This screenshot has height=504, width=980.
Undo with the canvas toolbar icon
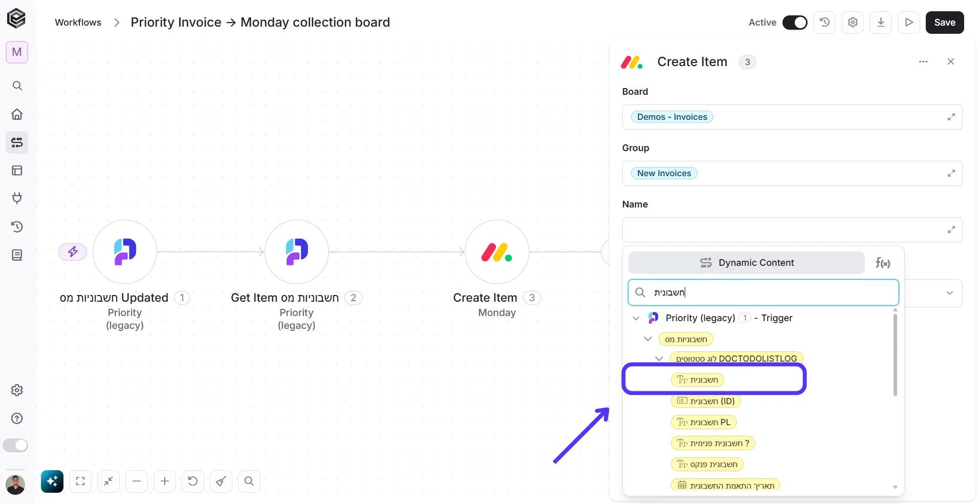coord(193,481)
